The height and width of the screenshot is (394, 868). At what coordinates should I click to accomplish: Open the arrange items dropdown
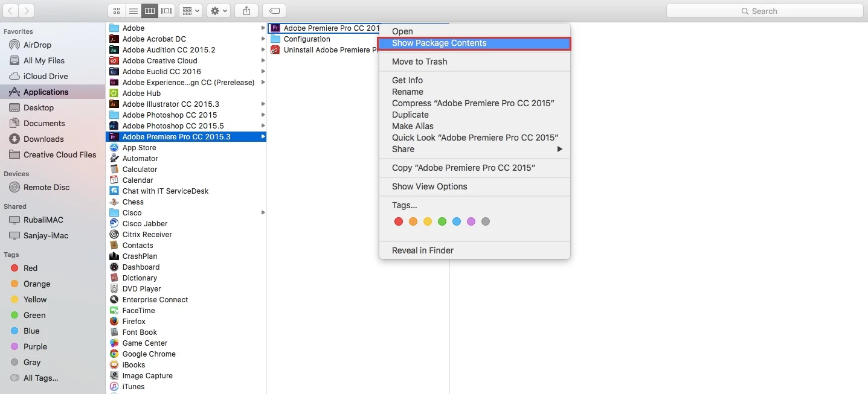(191, 11)
